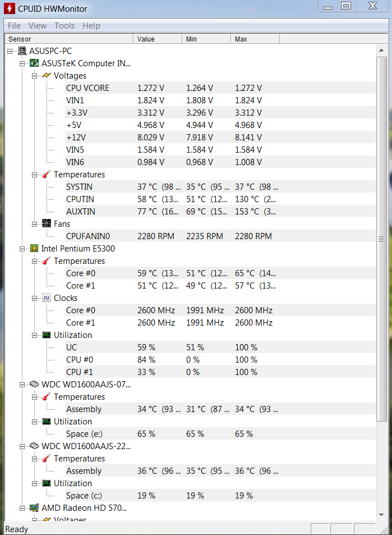The image size is (392, 535).
Task: Select the Space (e:) row
Action: click(x=220, y=433)
